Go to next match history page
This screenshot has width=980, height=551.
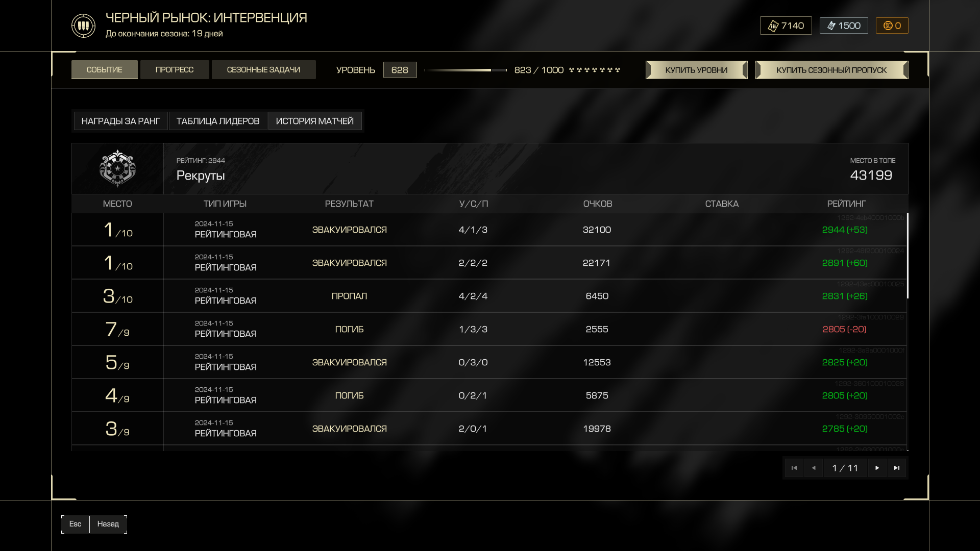[x=877, y=468]
